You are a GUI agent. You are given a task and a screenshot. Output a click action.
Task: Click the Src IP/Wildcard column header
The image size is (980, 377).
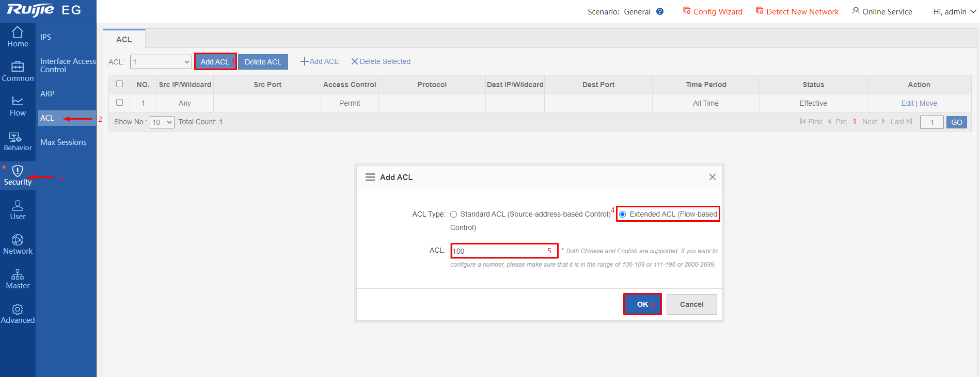coord(185,85)
